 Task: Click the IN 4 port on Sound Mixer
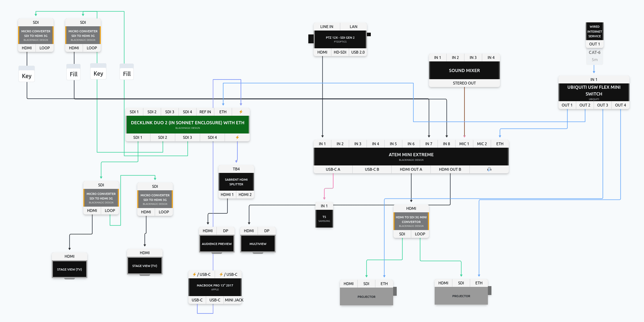pos(491,58)
